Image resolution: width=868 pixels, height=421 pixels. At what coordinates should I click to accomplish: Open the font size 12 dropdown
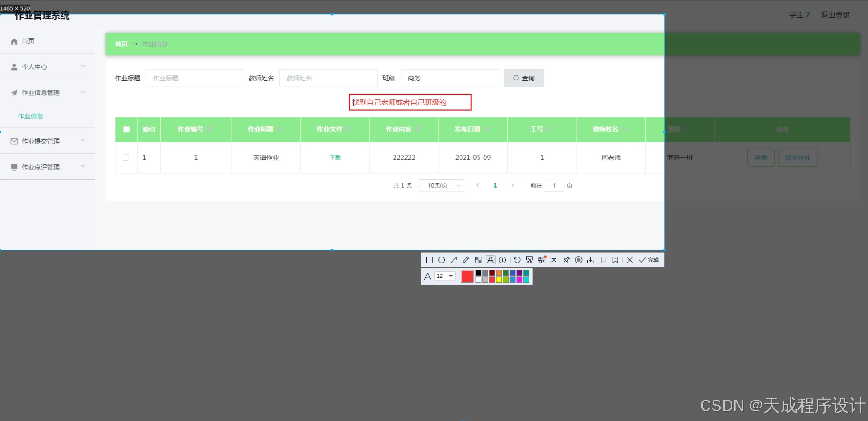click(445, 276)
